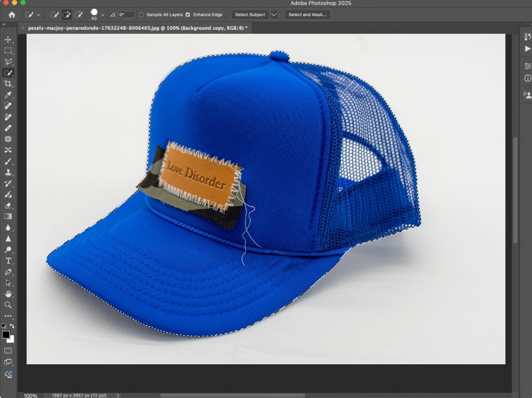Expand the Select Subject options arrow
The width and height of the screenshot is (532, 398).
274,14
